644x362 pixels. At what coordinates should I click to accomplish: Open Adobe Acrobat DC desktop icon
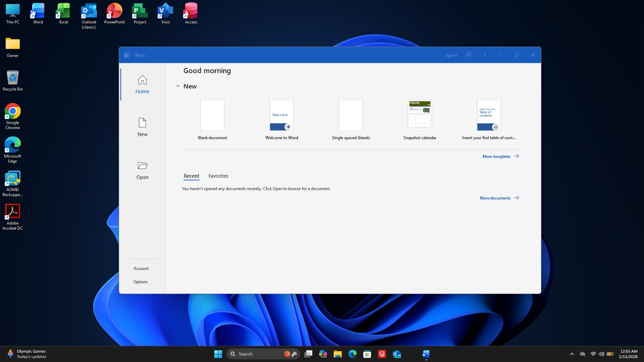(12, 217)
